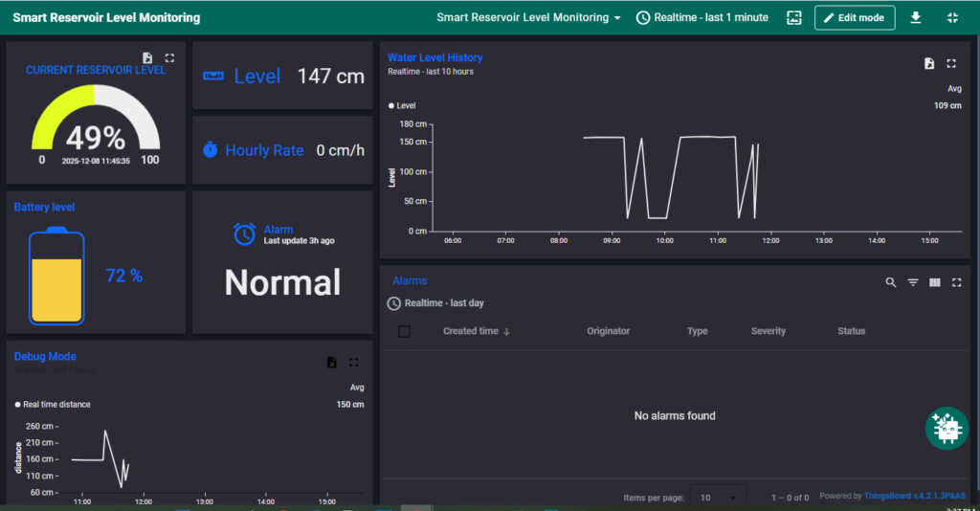Image resolution: width=980 pixels, height=511 pixels.
Task: Expand Alarms widget to fullscreen
Action: click(956, 282)
